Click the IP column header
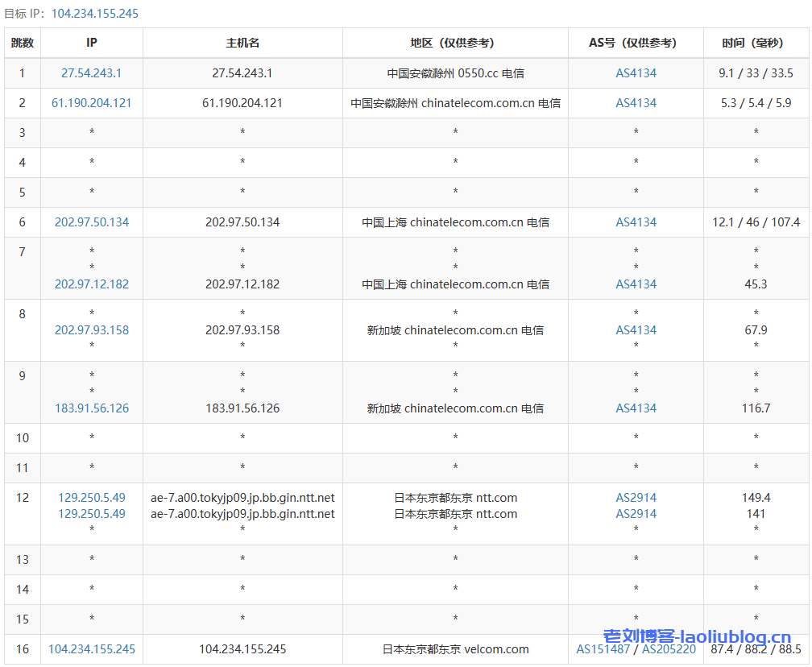Screen dimensions: 812x667 tap(91, 43)
